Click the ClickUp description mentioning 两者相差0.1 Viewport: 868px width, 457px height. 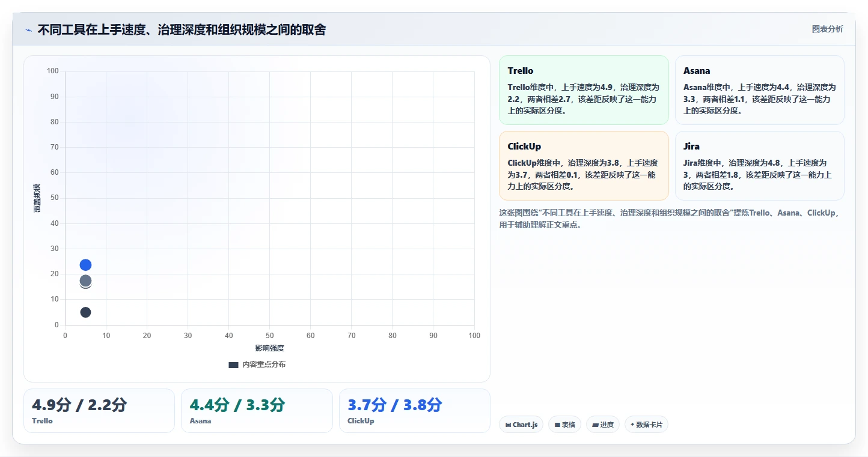[584, 175]
